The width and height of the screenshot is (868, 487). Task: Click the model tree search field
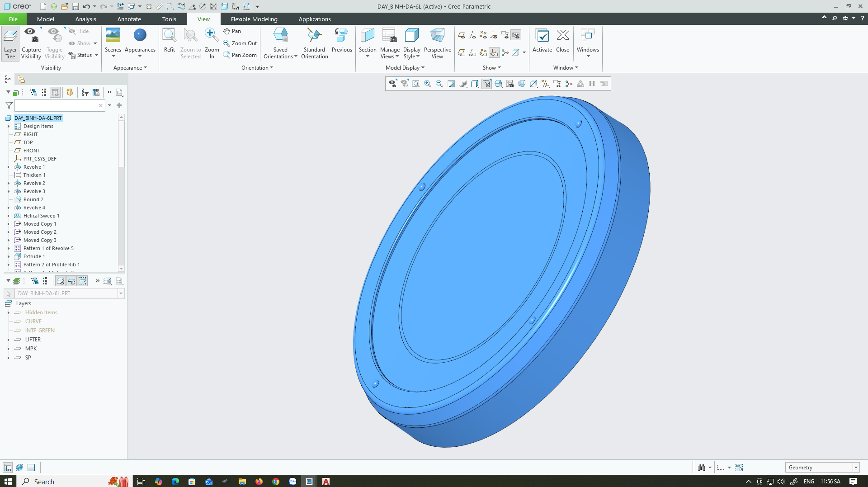(x=56, y=105)
